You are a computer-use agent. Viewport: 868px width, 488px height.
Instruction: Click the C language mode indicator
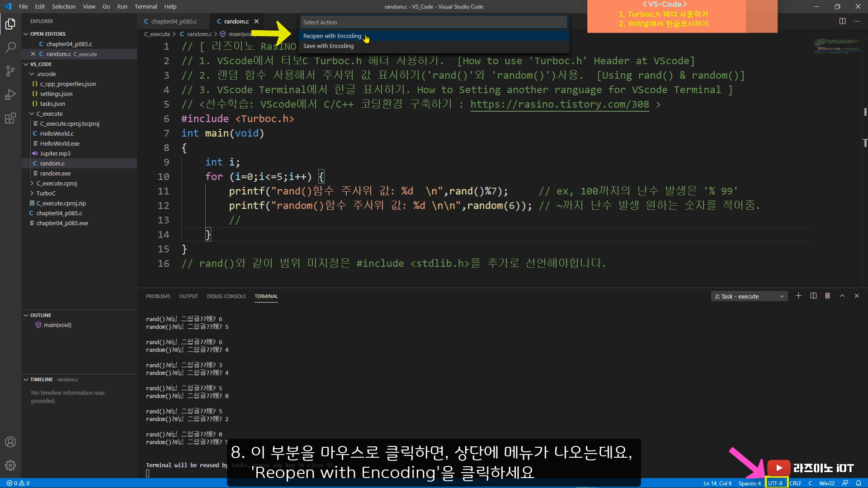[810, 483]
